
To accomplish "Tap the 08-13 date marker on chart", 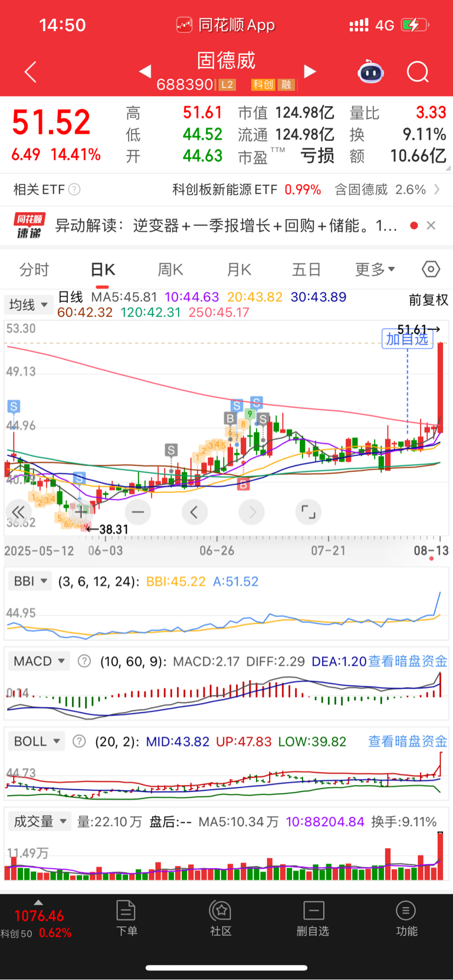I will 431,550.
